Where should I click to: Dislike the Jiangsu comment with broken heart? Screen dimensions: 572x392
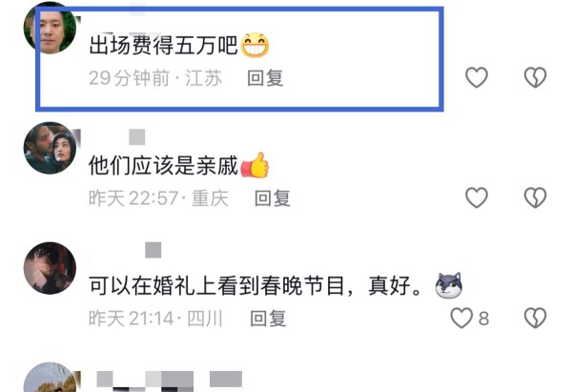(535, 77)
